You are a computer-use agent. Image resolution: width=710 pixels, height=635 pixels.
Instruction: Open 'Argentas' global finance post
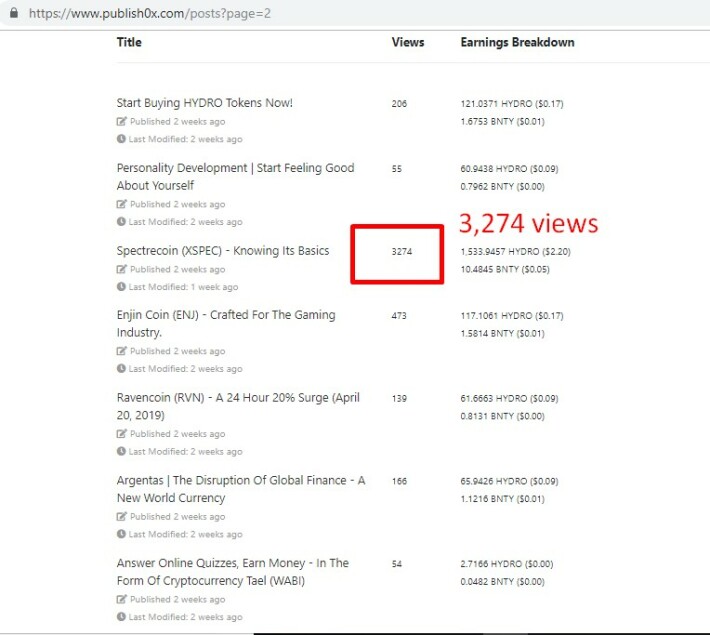(x=241, y=489)
